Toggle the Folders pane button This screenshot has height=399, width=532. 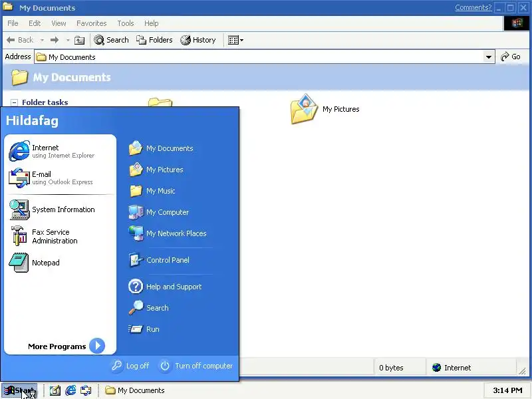click(x=154, y=40)
